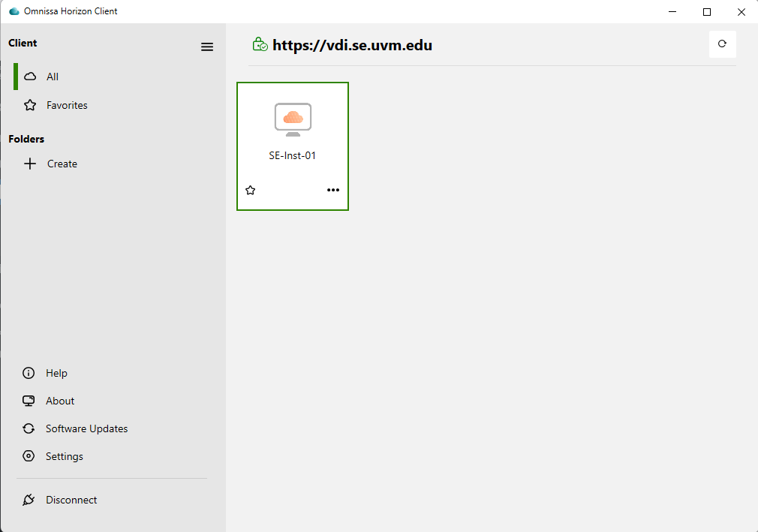Click the plus icon to create folder
The image size is (758, 532).
30,164
